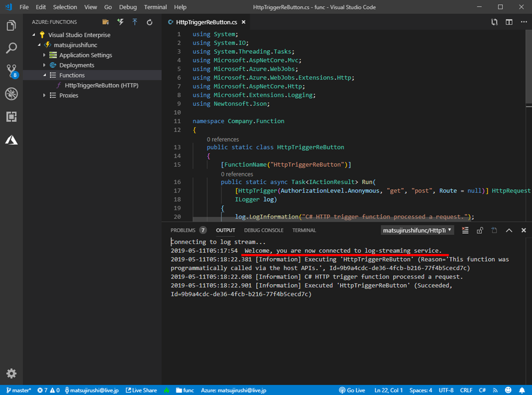The width and height of the screenshot is (532, 395).
Task: Open the Search view in activity bar
Action: (x=11, y=48)
